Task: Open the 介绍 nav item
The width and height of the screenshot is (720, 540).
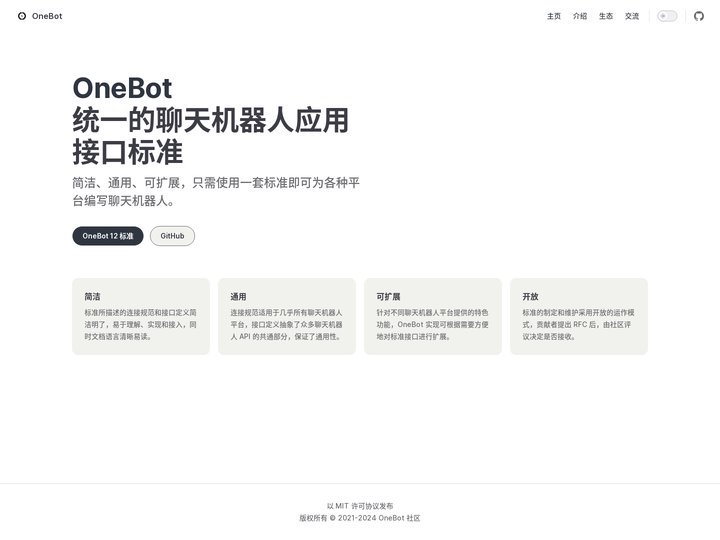Action: (580, 16)
